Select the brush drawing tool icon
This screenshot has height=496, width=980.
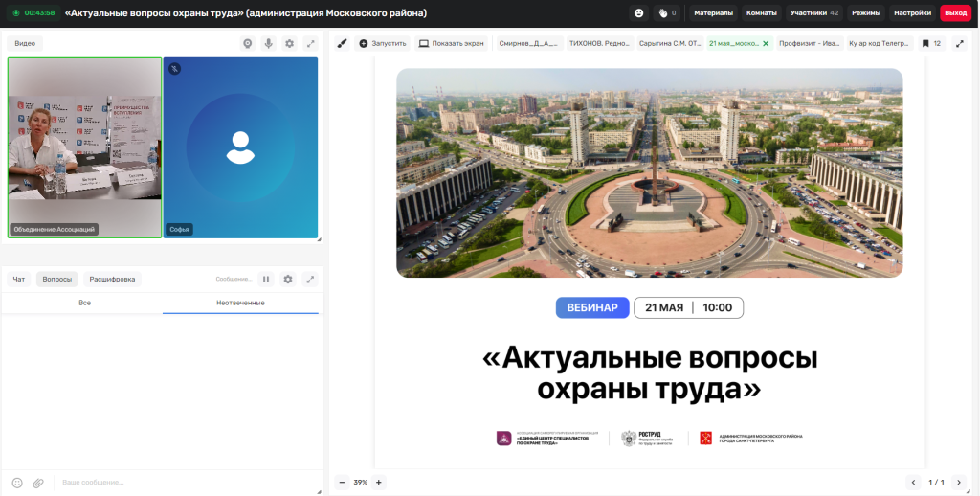[x=342, y=44]
